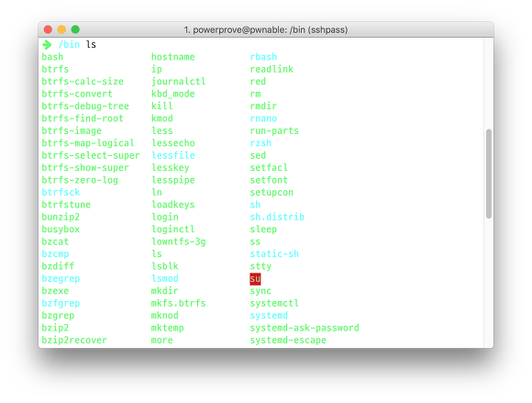Click the rmdir entry
This screenshot has width=532, height=403.
click(x=263, y=106)
